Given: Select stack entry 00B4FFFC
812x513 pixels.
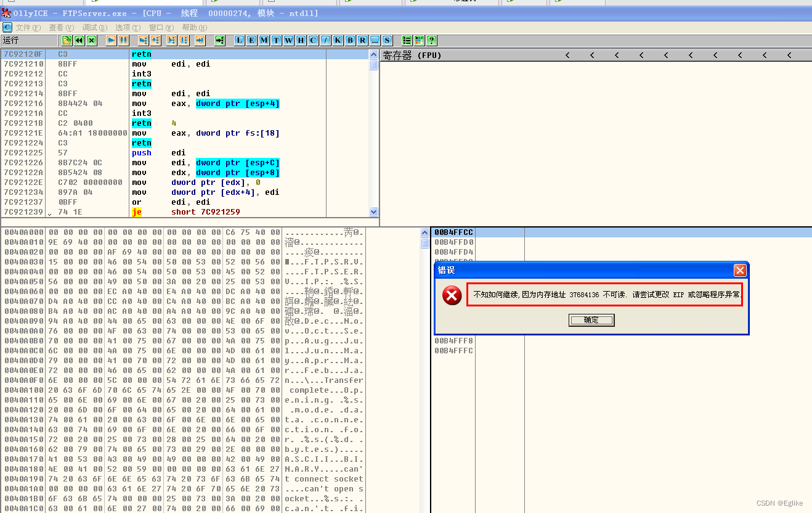Looking at the screenshot, I should (621, 351).
